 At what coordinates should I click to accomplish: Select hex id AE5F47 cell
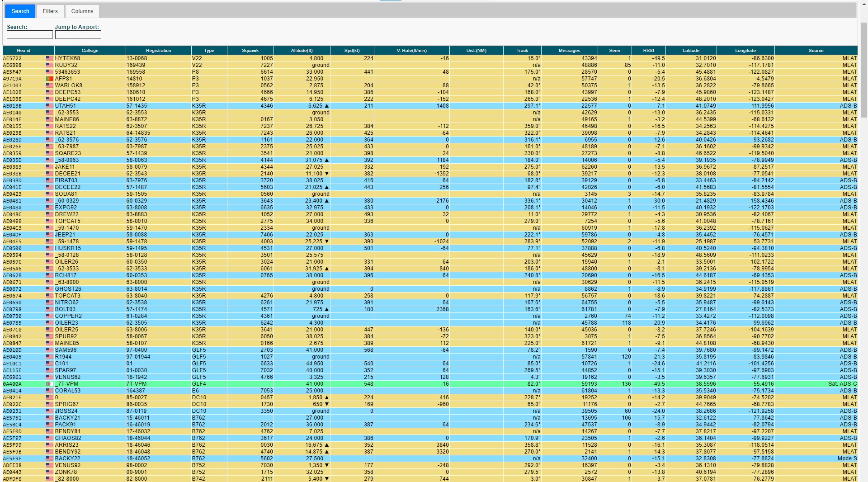[x=24, y=72]
